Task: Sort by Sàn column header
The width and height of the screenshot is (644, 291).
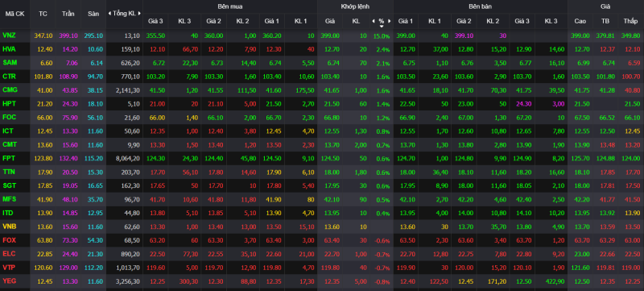Action: coord(93,14)
